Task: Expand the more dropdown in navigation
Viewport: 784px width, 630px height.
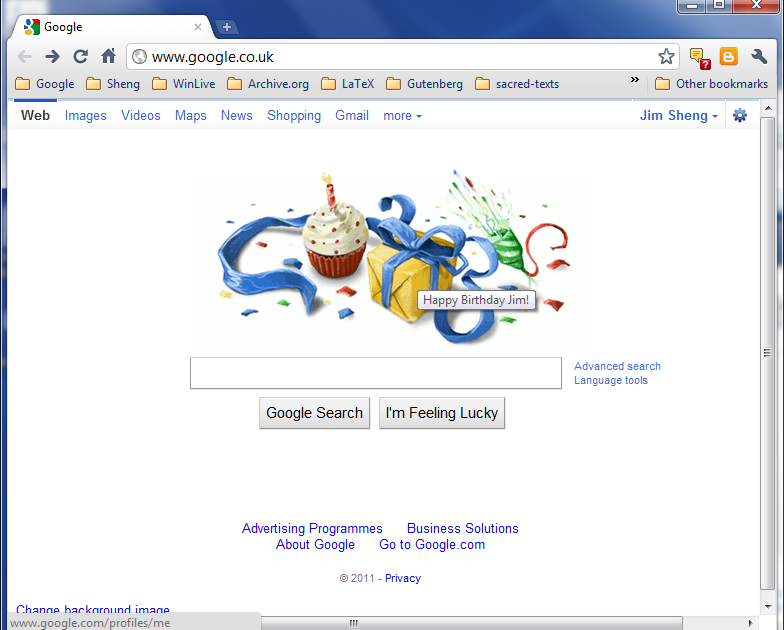Action: 402,116
